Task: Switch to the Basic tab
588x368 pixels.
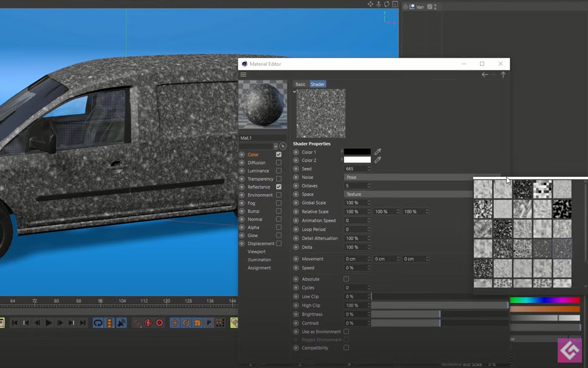Action: point(300,84)
